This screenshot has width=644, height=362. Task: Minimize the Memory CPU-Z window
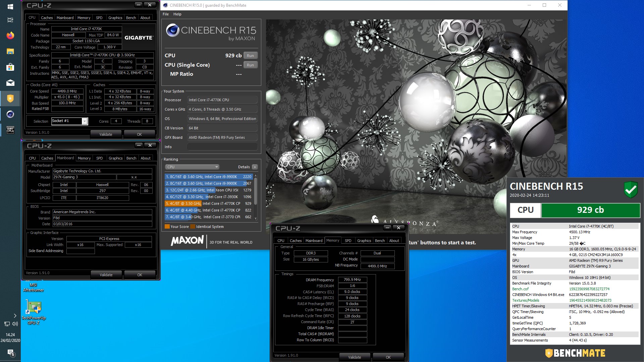(x=387, y=228)
